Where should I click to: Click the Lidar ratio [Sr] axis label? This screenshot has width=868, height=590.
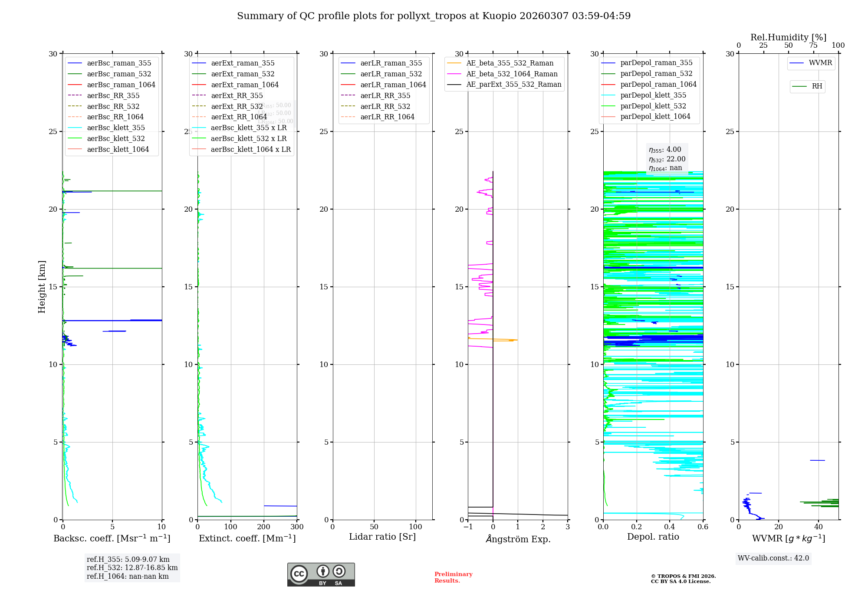click(382, 537)
